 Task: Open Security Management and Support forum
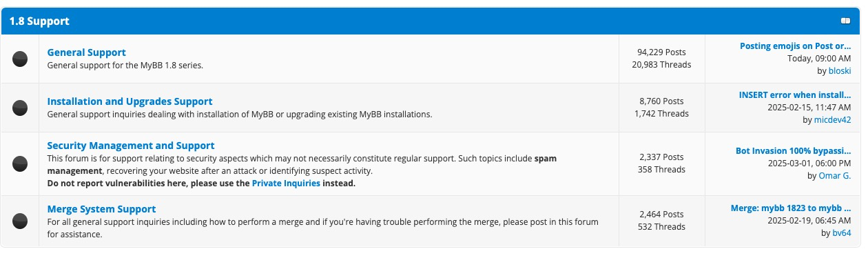[131, 146]
